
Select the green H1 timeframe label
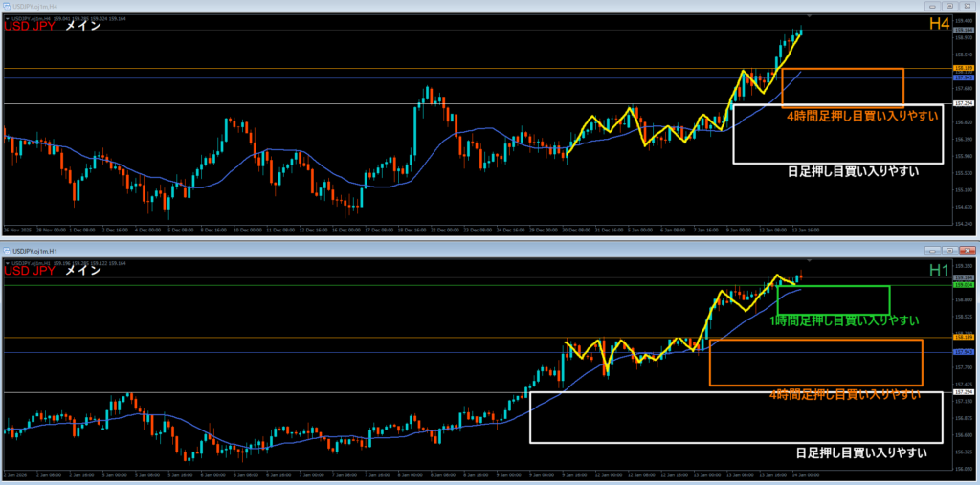click(940, 270)
